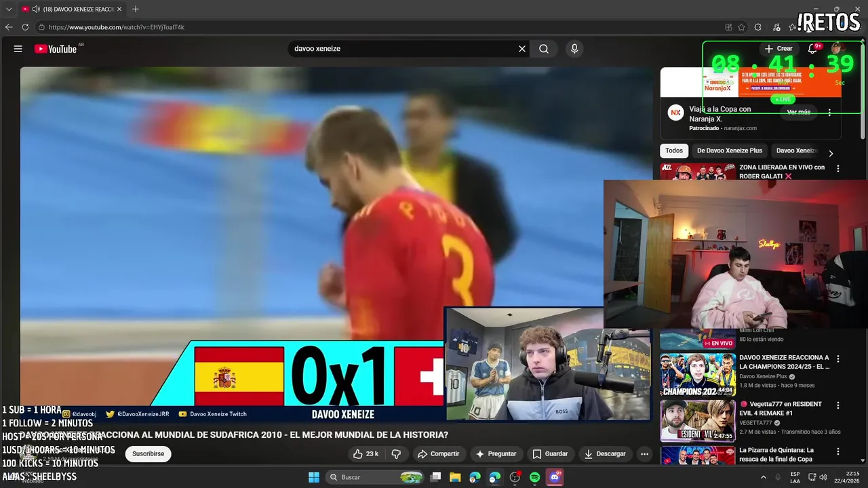Screen dimensions: 868x488
Task: Mute the tab via its speaker icon
Action: tap(36, 9)
